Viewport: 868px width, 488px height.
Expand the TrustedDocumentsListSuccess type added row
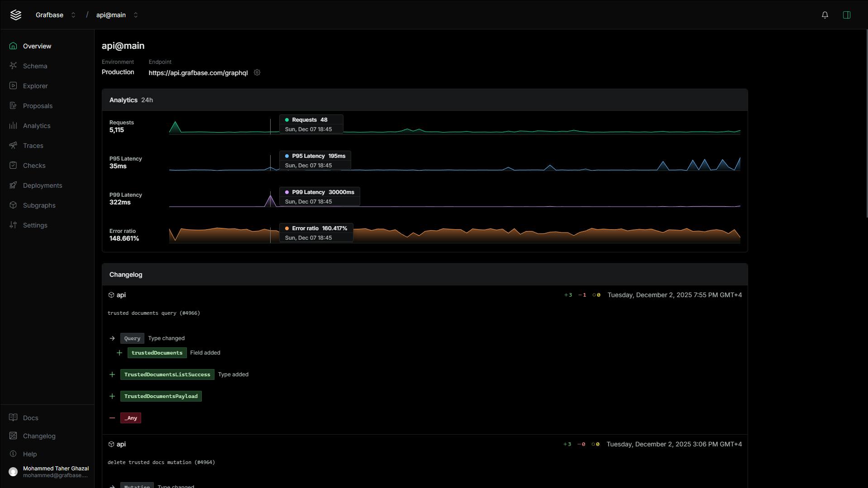112,374
